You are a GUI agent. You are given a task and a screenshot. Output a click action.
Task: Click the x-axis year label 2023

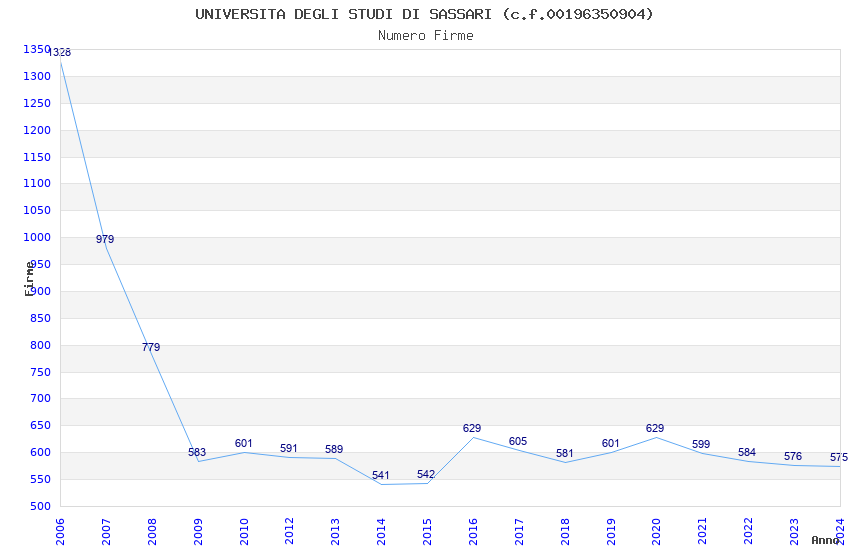click(x=795, y=532)
